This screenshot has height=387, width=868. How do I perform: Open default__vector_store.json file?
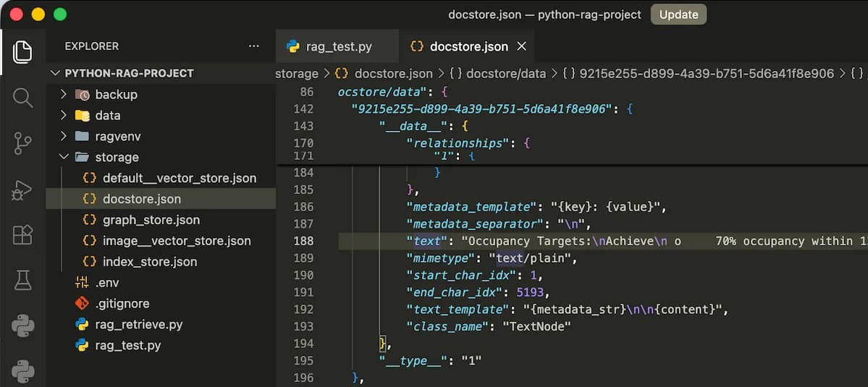pyautogui.click(x=180, y=178)
